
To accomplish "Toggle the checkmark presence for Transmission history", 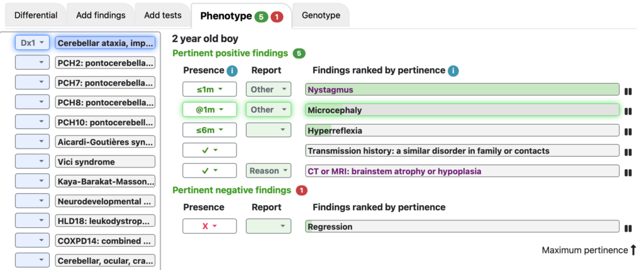I will pos(209,150).
